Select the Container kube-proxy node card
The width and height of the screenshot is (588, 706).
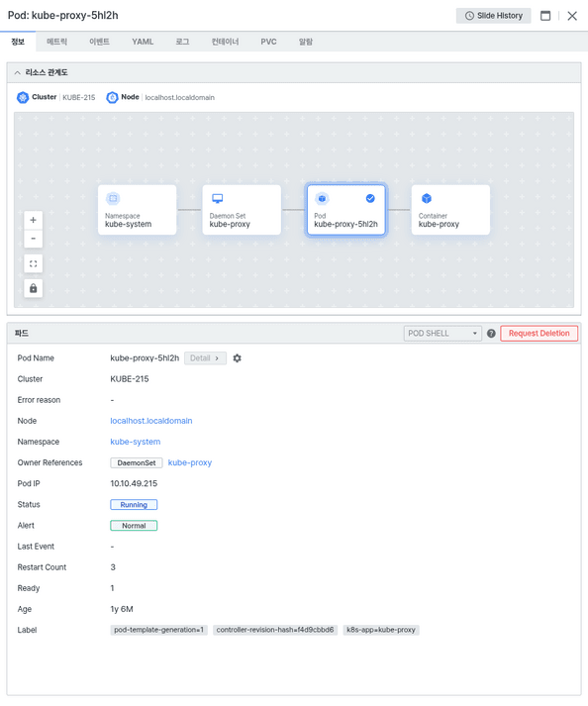[450, 210]
